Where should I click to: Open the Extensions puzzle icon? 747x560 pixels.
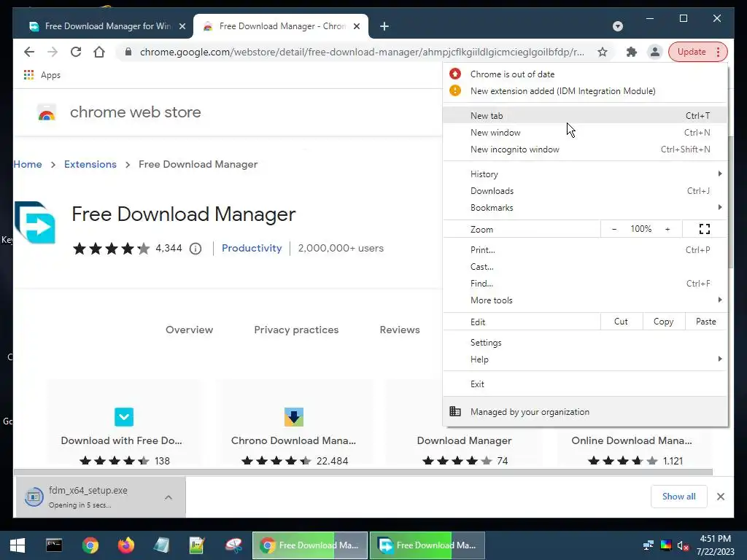pyautogui.click(x=631, y=52)
